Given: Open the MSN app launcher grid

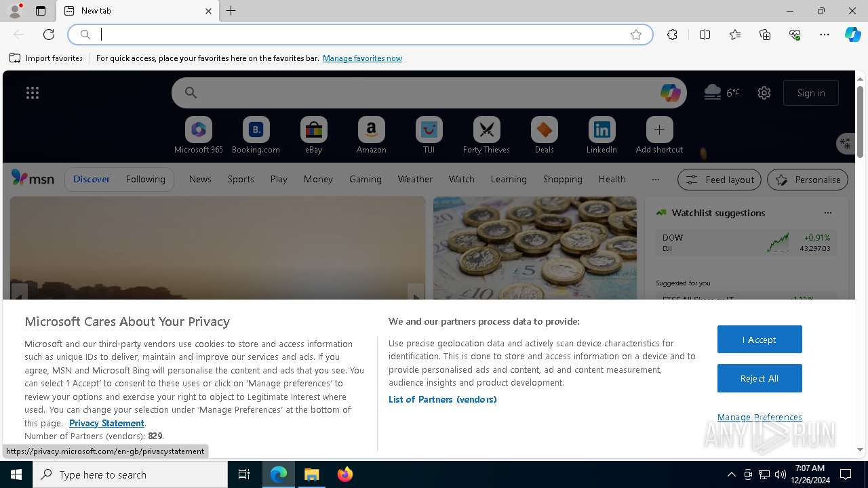Looking at the screenshot, I should click(33, 93).
